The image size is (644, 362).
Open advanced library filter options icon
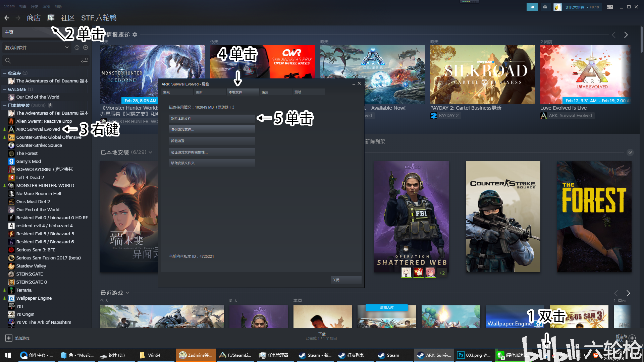(84, 60)
